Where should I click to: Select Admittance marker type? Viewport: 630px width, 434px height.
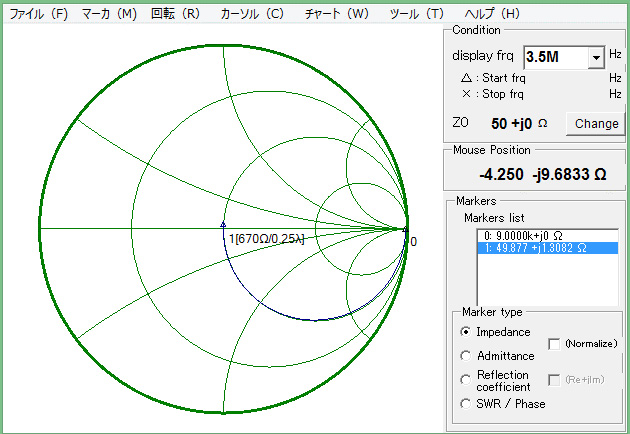click(466, 356)
